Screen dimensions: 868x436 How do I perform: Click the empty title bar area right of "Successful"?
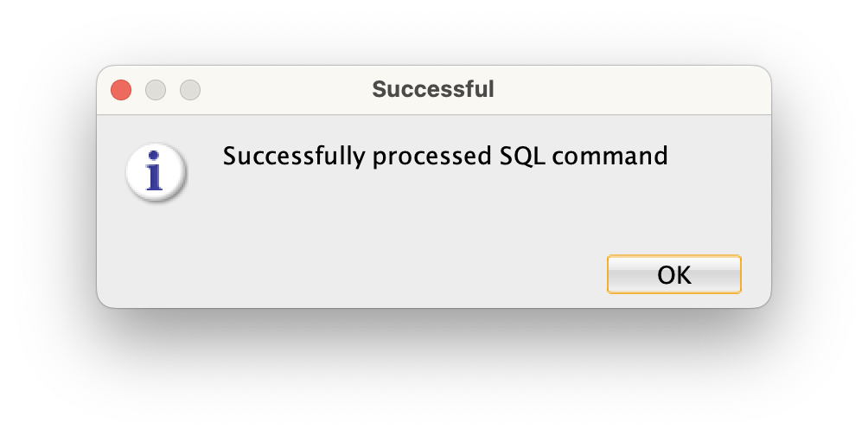pos(631,89)
